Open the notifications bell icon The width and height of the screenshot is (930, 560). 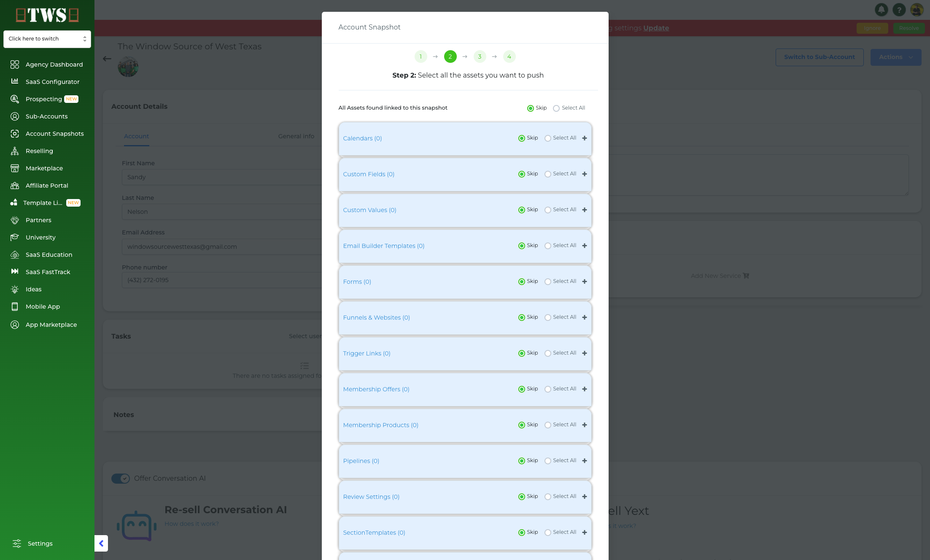pos(881,9)
